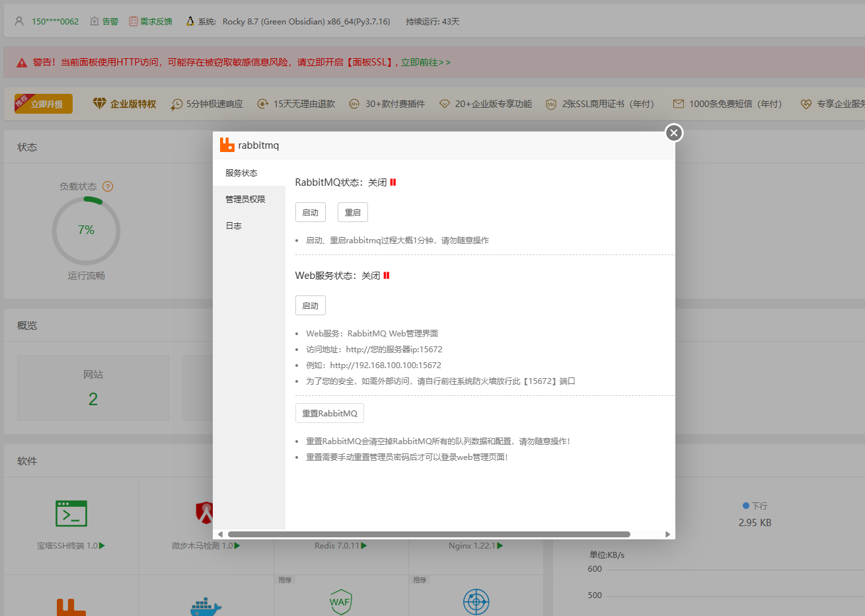Screen dimensions: 865x616
Task: Click the orange rabbitmq icon in 软件
Action: 71,607
